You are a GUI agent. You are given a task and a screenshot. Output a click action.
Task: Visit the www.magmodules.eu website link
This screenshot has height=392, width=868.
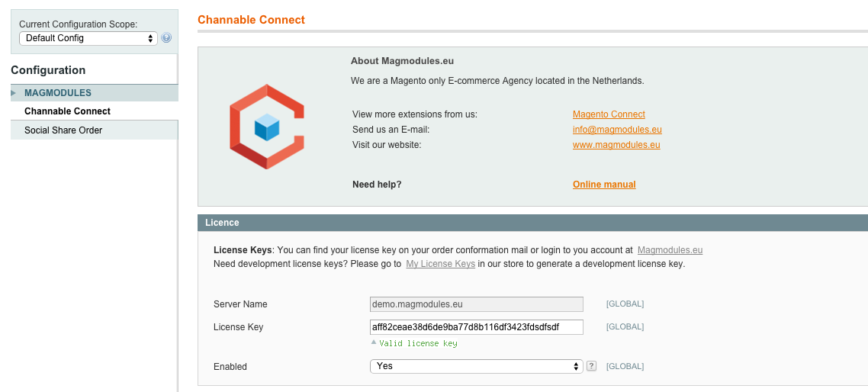[616, 145]
